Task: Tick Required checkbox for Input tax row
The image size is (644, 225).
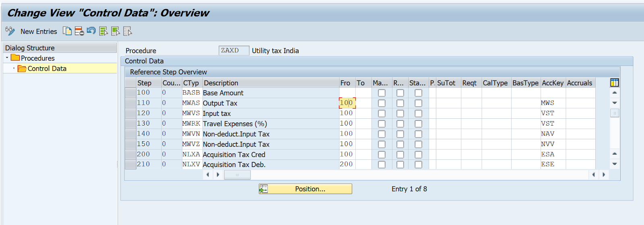Action: point(400,114)
